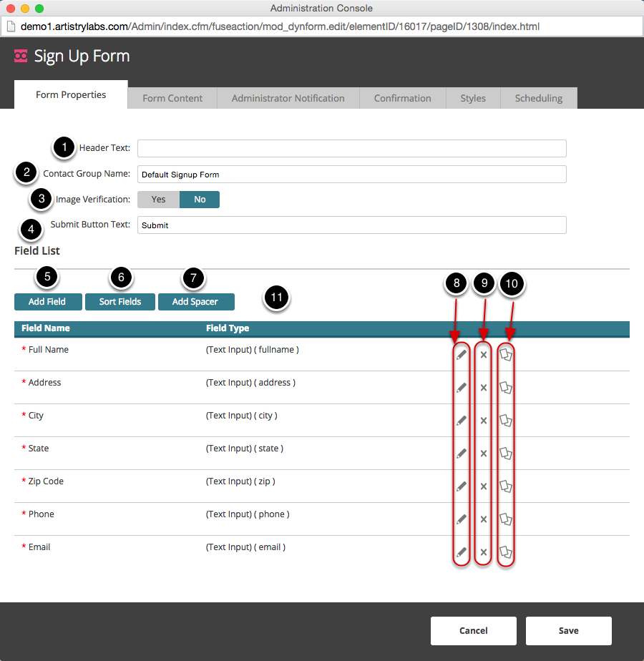Delete the Address field
Viewport: 644px width, 661px height.
[x=484, y=388]
